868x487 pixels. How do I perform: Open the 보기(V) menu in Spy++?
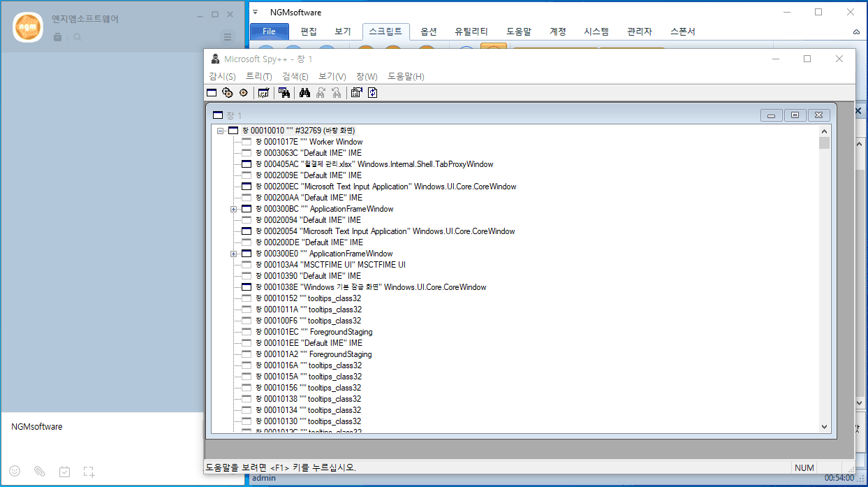[x=332, y=76]
